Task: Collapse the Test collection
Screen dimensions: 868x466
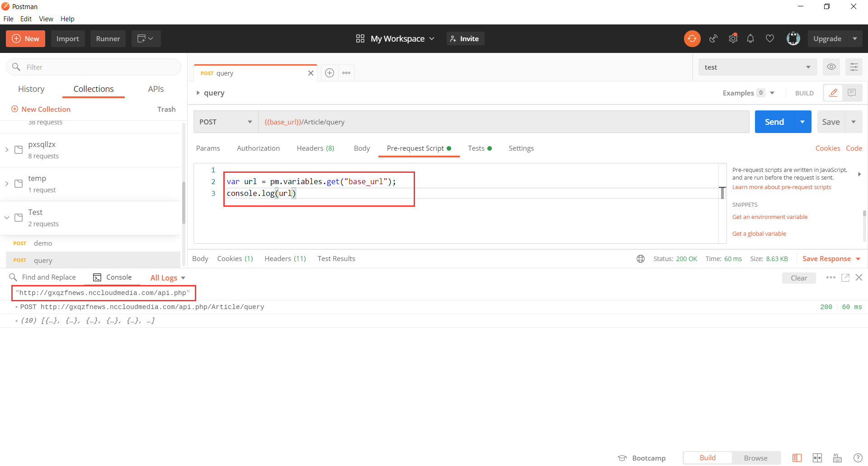Action: coord(7,218)
